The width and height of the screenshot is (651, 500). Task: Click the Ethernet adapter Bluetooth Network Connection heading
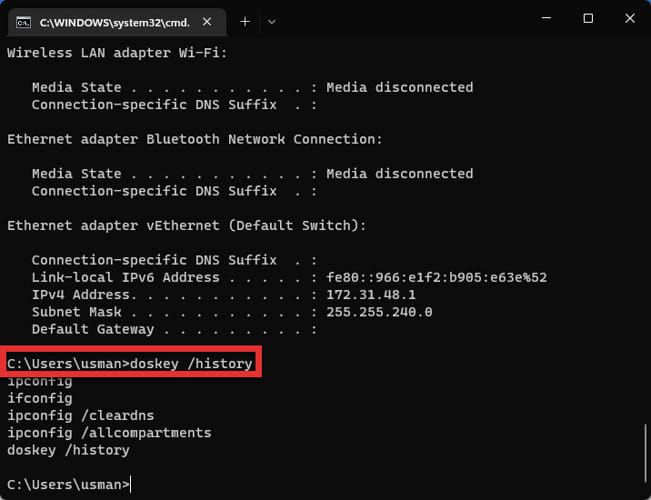(195, 140)
